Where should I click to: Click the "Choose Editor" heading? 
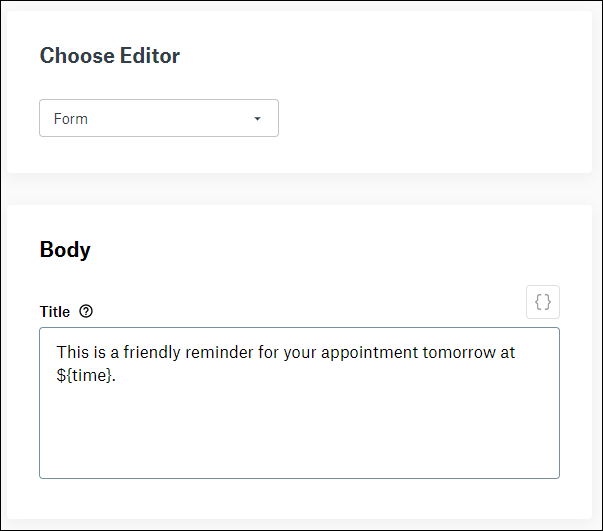pos(110,56)
